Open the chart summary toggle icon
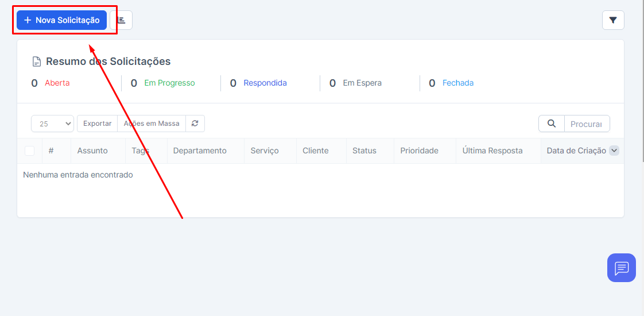The image size is (644, 316). tap(121, 20)
